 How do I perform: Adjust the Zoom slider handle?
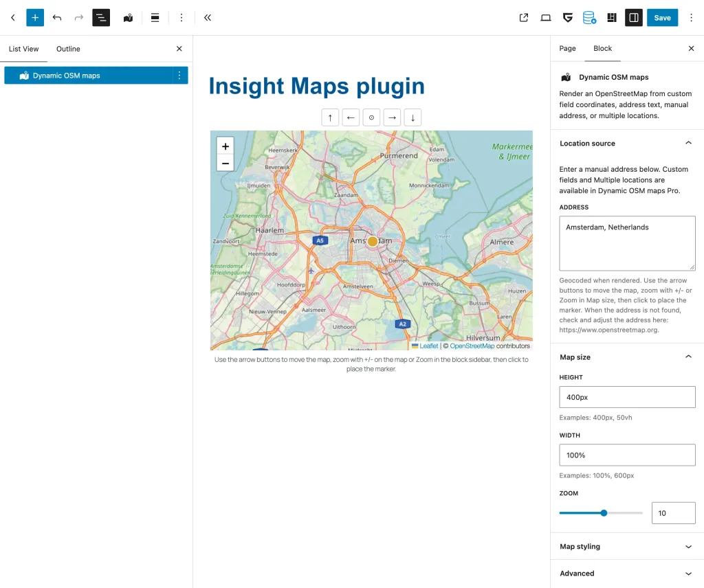(604, 512)
